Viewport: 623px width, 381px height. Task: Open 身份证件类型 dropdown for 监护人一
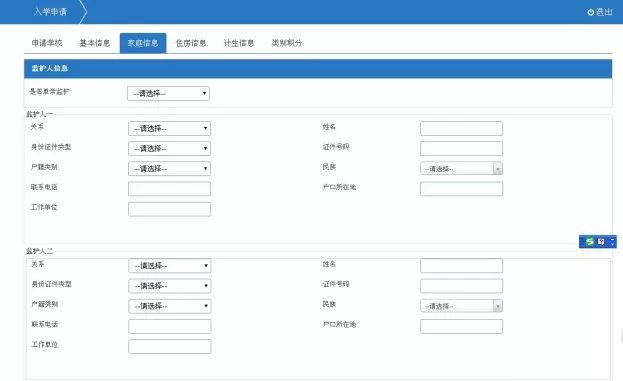[169, 148]
